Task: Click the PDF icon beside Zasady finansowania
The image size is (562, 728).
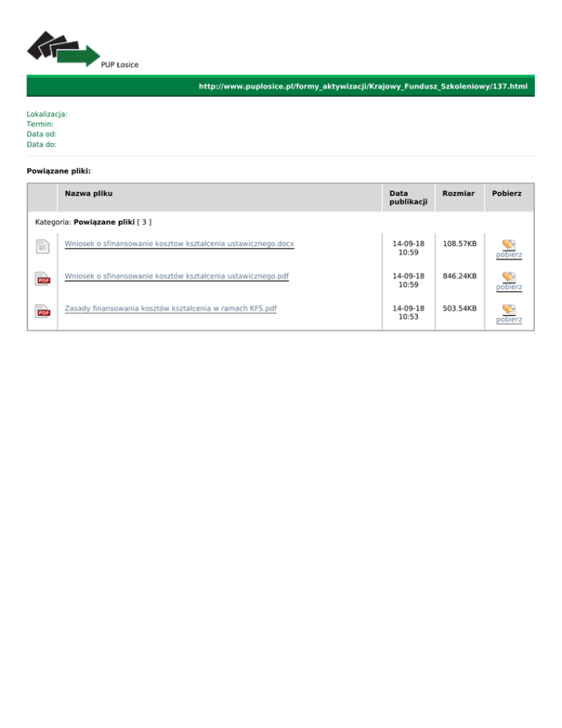Action: (42, 312)
